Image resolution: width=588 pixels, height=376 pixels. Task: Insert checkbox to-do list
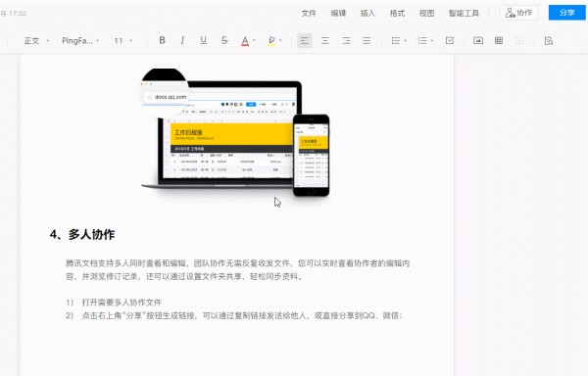(450, 40)
